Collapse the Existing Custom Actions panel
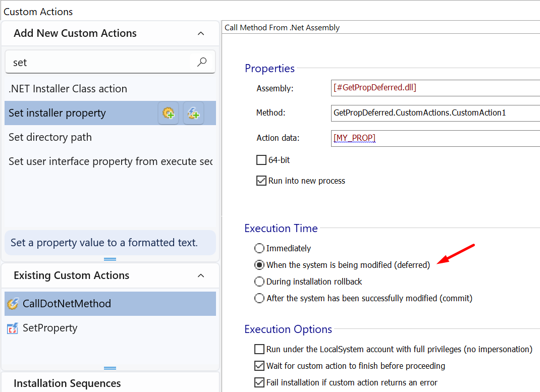The width and height of the screenshot is (540, 392). pos(201,275)
